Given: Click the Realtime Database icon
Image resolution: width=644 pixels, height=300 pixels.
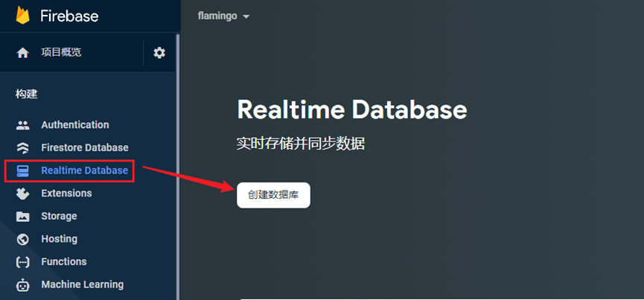Looking at the screenshot, I should coord(22,170).
